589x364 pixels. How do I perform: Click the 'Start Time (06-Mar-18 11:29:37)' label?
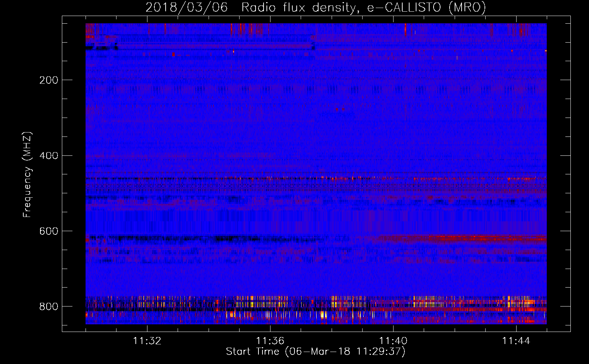pos(316,352)
